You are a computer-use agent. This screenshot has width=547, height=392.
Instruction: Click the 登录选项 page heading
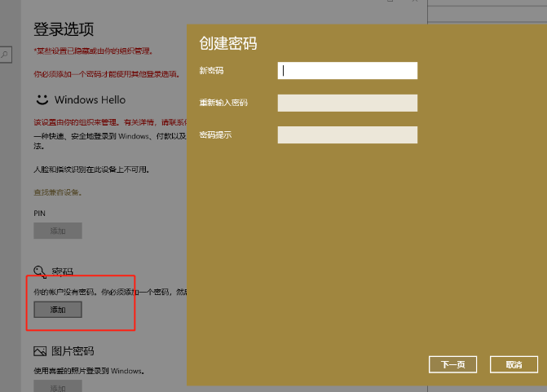point(64,29)
